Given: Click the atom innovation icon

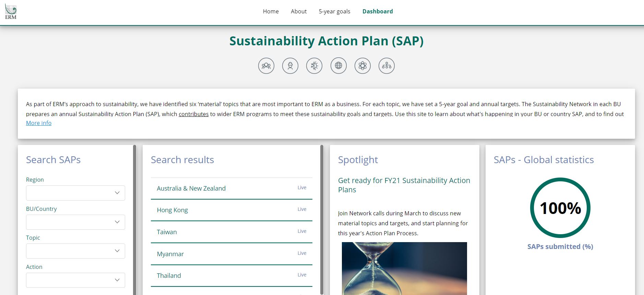Looking at the screenshot, I should (362, 66).
